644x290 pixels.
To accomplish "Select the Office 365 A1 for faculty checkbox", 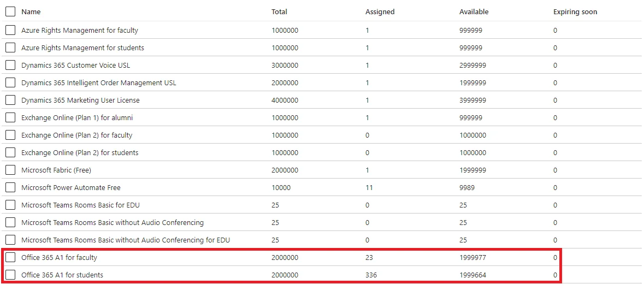I will tap(11, 258).
